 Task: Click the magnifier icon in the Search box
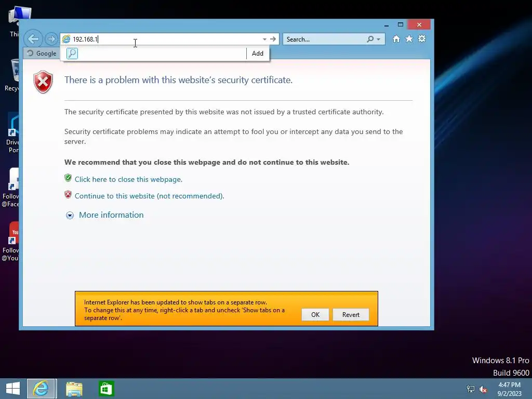[370, 39]
